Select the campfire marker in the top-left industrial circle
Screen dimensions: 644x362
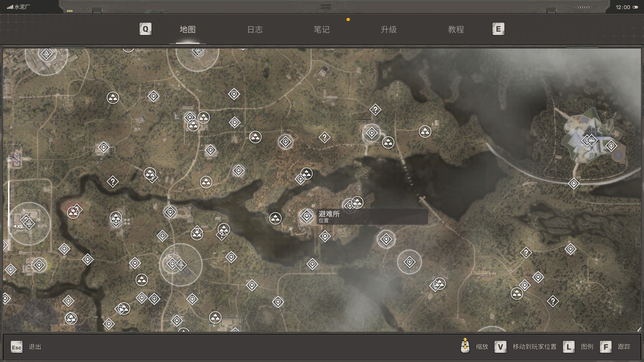click(47, 54)
